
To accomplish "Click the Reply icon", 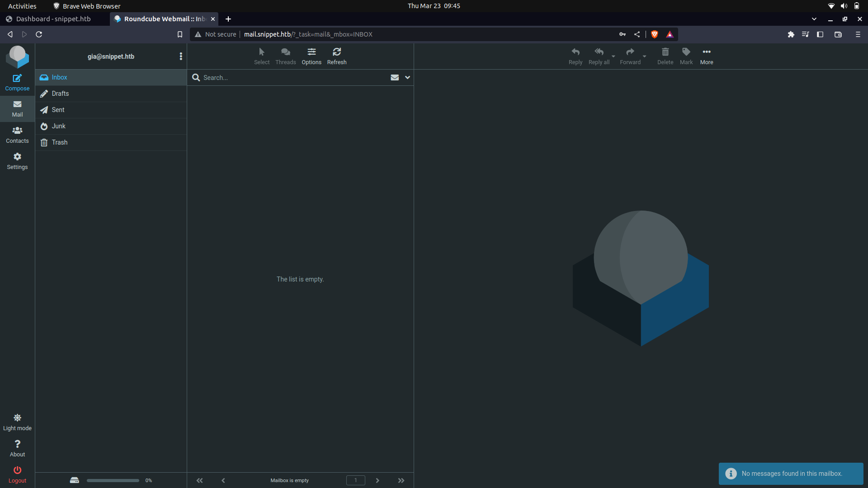I will point(575,55).
